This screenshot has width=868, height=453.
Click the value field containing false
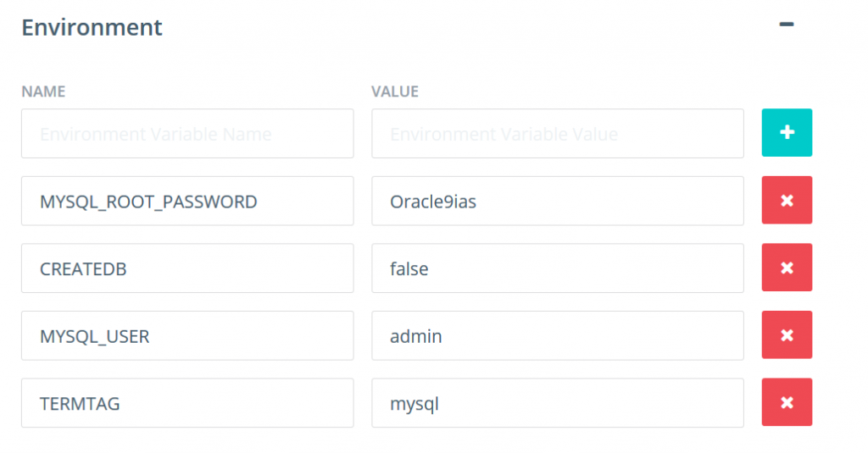point(557,268)
